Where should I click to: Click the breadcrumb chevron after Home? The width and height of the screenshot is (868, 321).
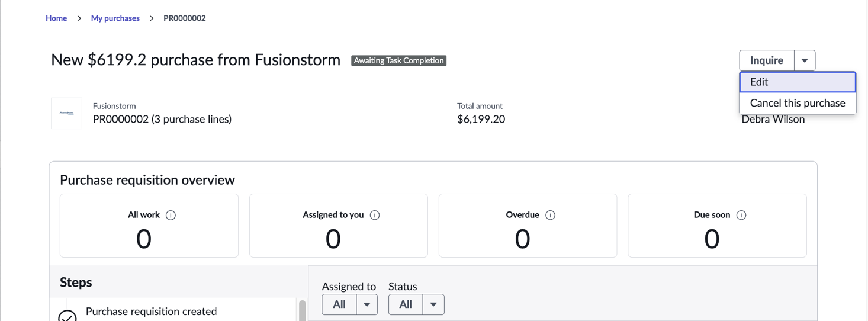pyautogui.click(x=79, y=18)
